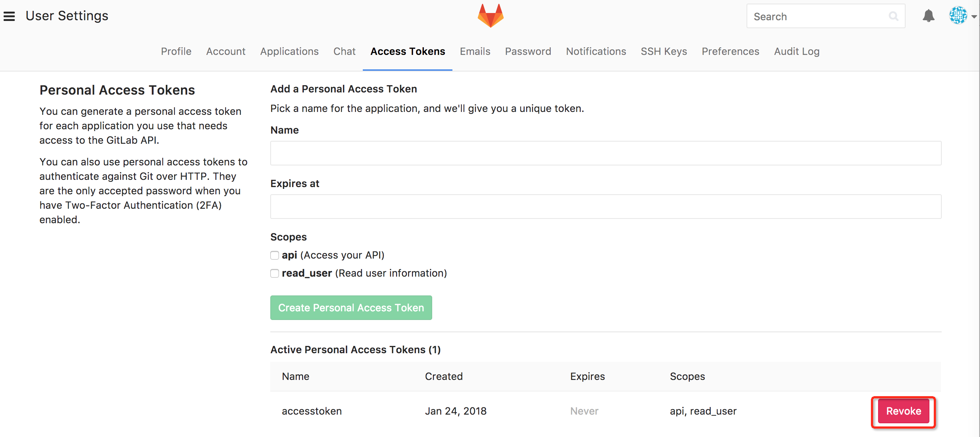Screen dimensions: 980x437
Task: Select the Applications tab
Action: coord(289,51)
